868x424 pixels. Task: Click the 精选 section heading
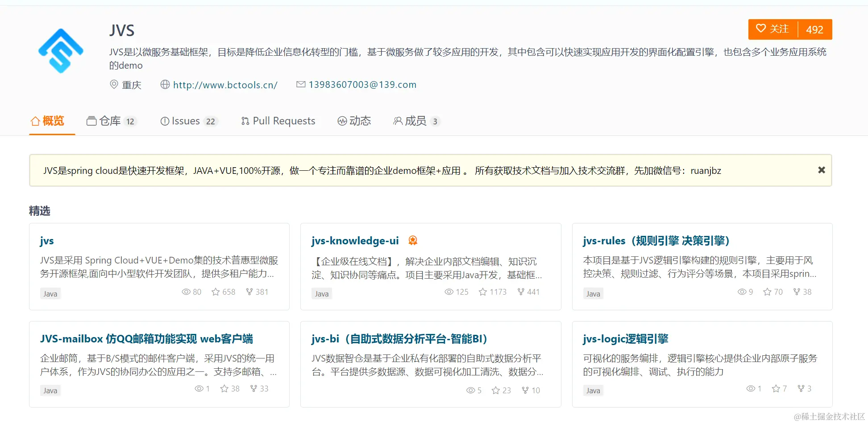point(40,211)
